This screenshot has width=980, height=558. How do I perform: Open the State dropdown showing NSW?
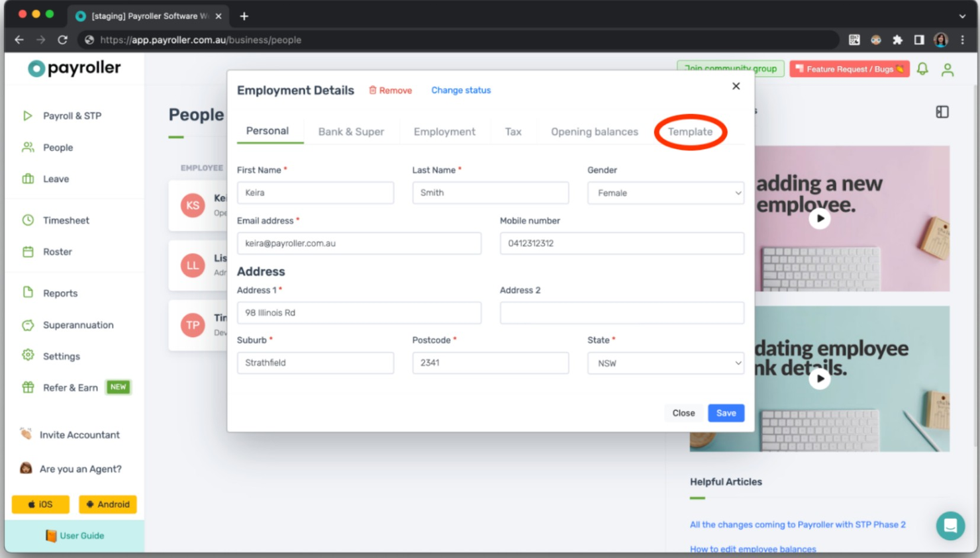click(x=665, y=363)
